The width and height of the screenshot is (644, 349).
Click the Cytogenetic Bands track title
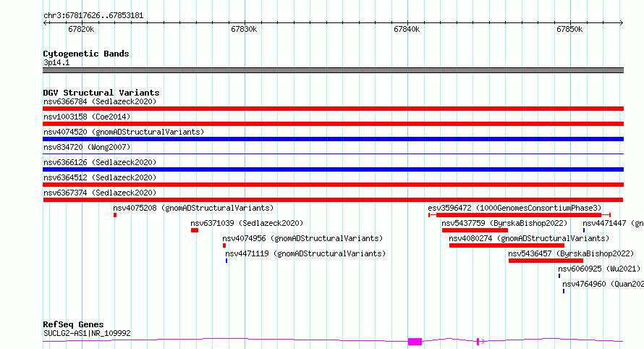[86, 54]
